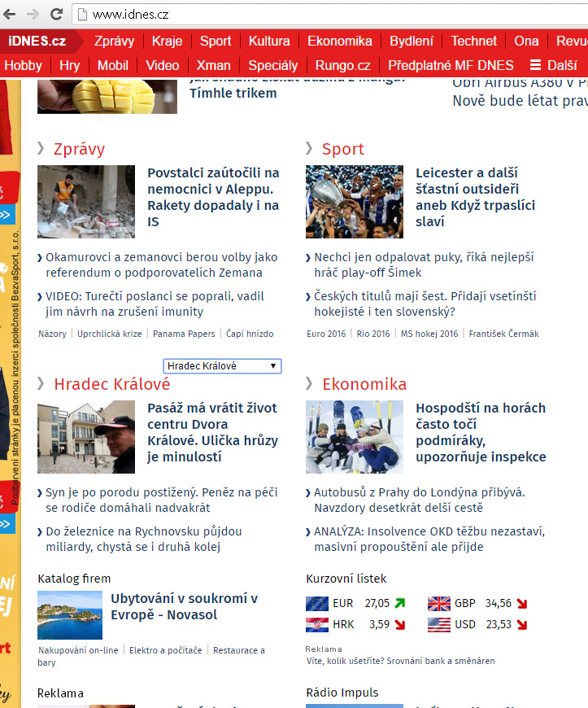Open Hospodští na horách headline

pyautogui.click(x=481, y=433)
